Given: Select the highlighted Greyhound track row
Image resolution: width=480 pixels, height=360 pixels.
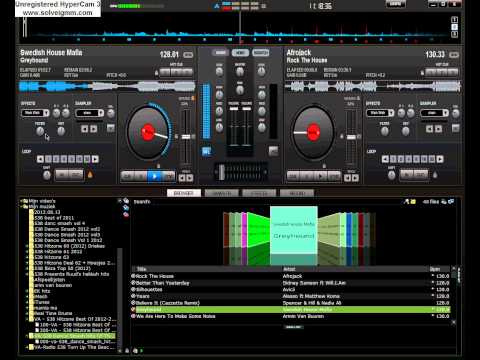Looking at the screenshot, I should pyautogui.click(x=291, y=310).
